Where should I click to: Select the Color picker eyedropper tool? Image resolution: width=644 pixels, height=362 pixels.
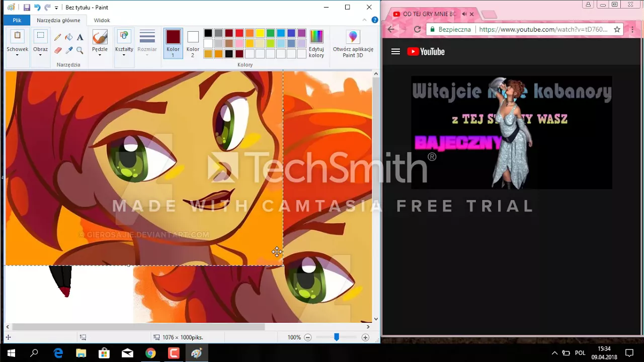pyautogui.click(x=69, y=50)
